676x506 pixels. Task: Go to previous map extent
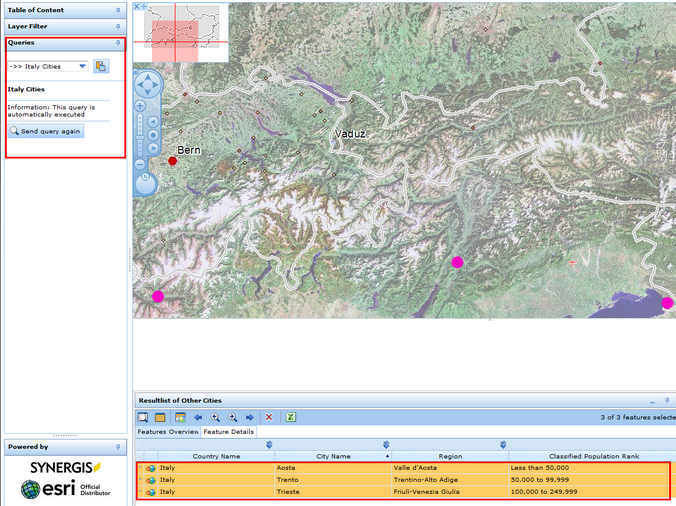(153, 122)
